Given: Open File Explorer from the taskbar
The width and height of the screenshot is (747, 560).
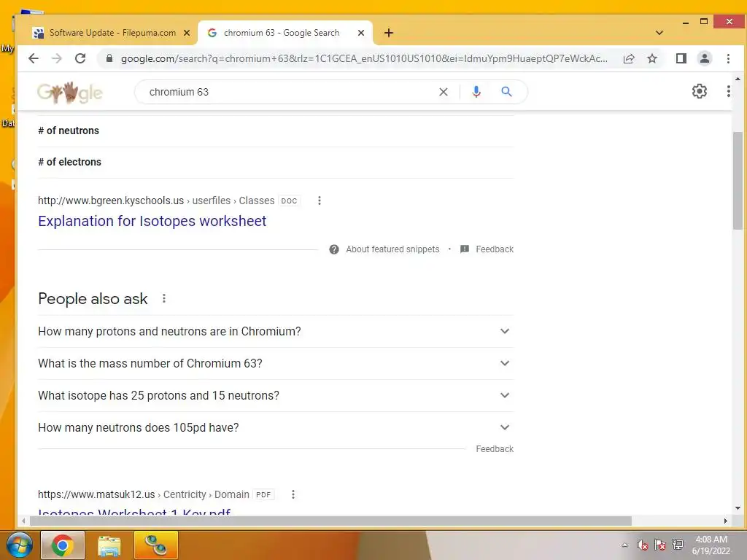Looking at the screenshot, I should click(x=109, y=545).
